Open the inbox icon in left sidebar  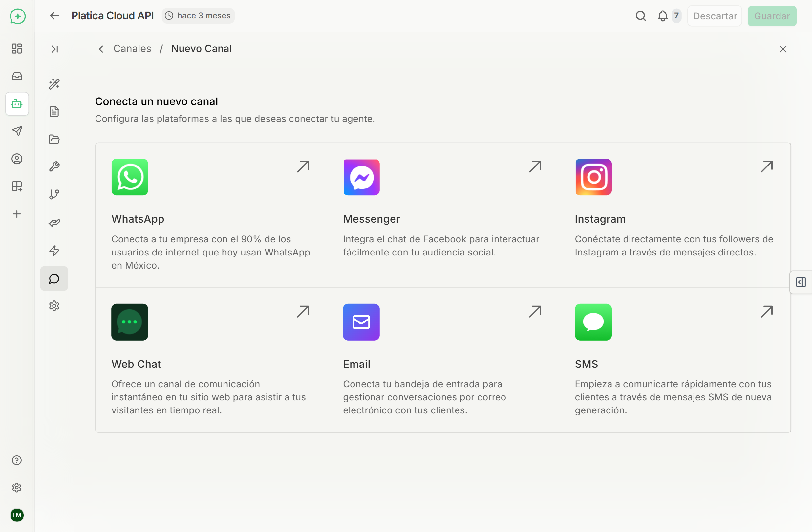point(17,76)
